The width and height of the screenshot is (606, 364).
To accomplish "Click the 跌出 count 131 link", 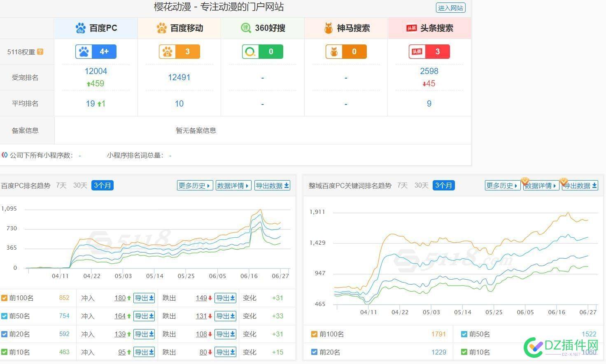I will click(x=201, y=316).
